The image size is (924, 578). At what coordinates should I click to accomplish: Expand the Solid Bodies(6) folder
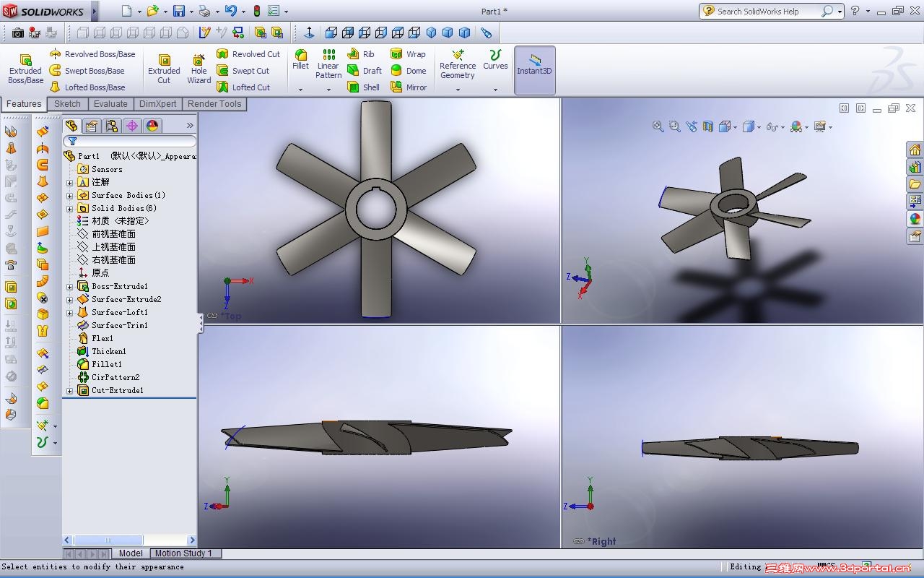click(70, 208)
